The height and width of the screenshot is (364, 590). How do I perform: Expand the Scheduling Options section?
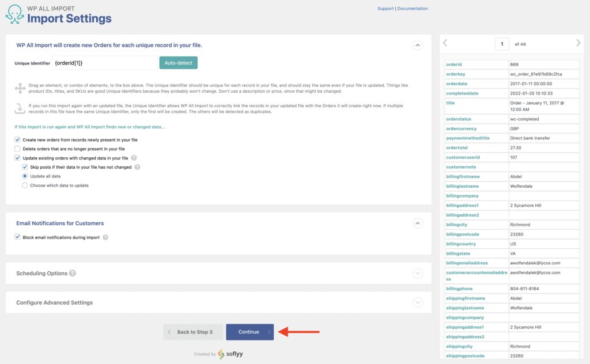[x=418, y=274]
